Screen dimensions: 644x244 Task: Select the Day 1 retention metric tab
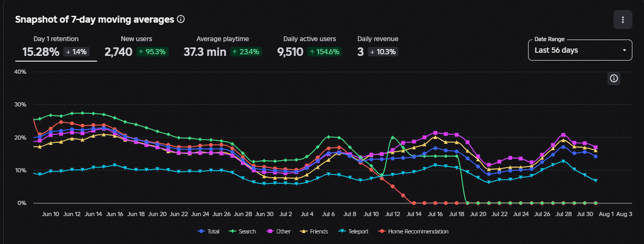(56, 47)
